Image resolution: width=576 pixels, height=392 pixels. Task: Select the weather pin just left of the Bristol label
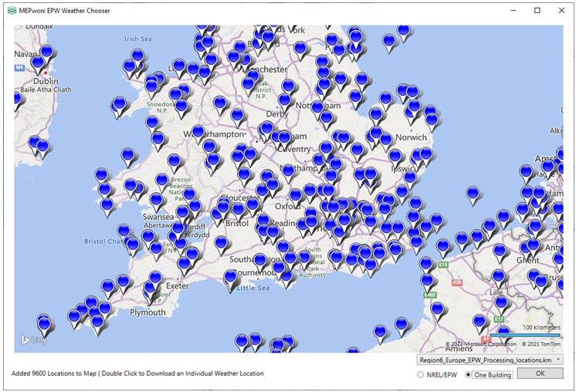coord(218,214)
